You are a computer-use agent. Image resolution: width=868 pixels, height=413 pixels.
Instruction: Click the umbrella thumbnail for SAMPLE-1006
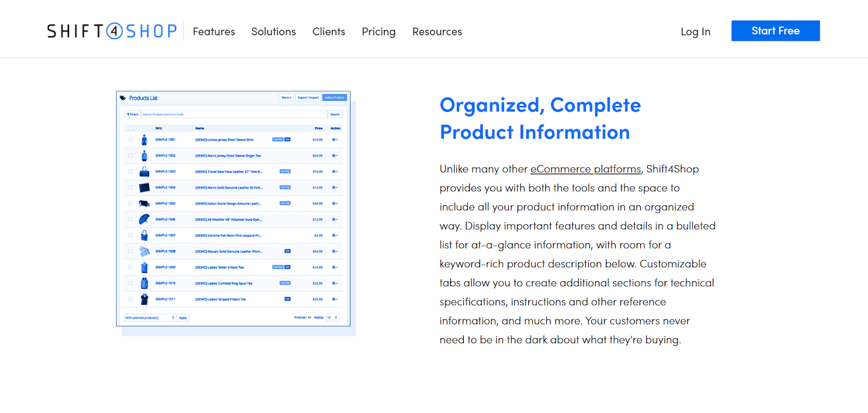pos(144,220)
